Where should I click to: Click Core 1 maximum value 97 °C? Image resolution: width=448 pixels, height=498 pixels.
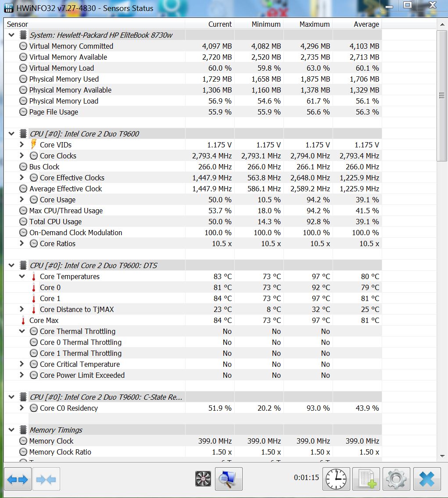click(x=321, y=298)
